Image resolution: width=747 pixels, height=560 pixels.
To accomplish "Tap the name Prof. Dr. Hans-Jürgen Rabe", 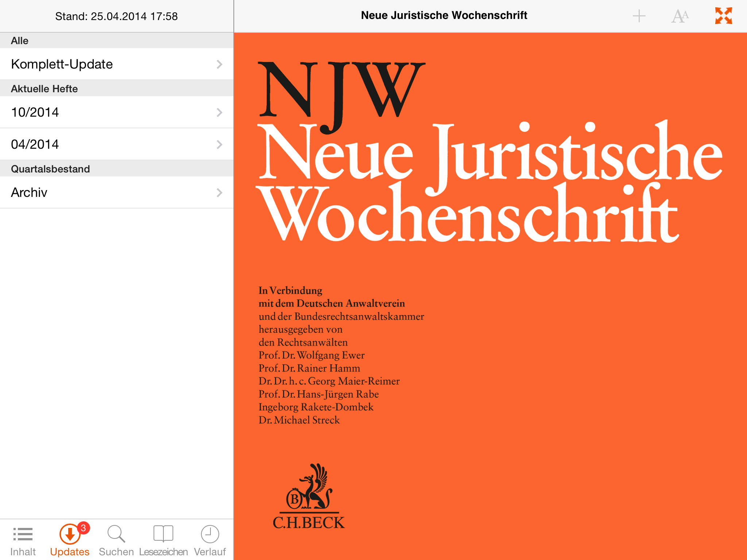I will pyautogui.click(x=318, y=394).
